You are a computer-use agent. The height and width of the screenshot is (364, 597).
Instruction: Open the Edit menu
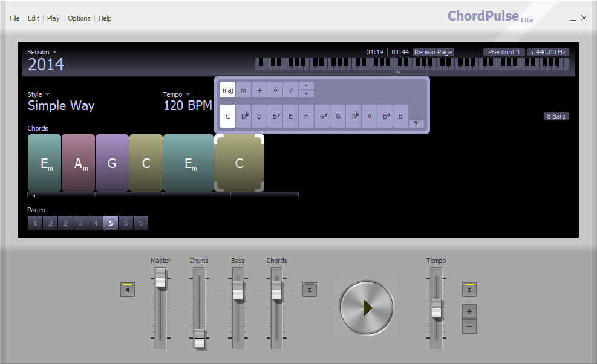pyautogui.click(x=33, y=18)
